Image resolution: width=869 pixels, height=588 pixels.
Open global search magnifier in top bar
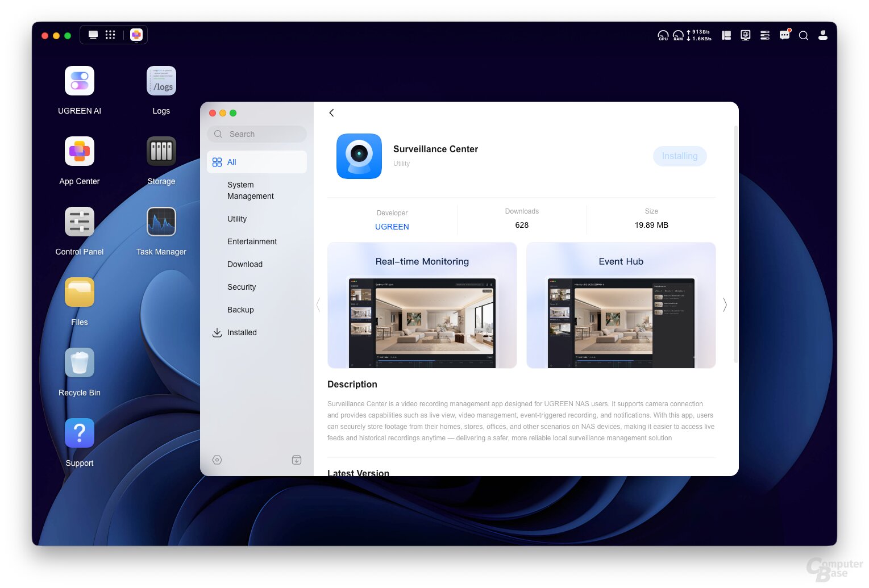click(x=804, y=36)
